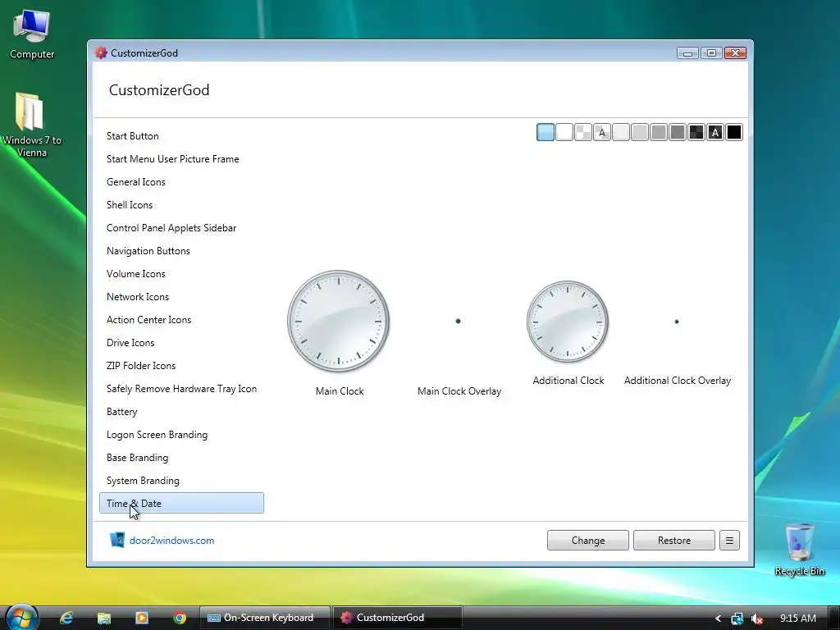The height and width of the screenshot is (630, 840).
Task: Launch Google Chrome from the taskbar
Action: (180, 618)
